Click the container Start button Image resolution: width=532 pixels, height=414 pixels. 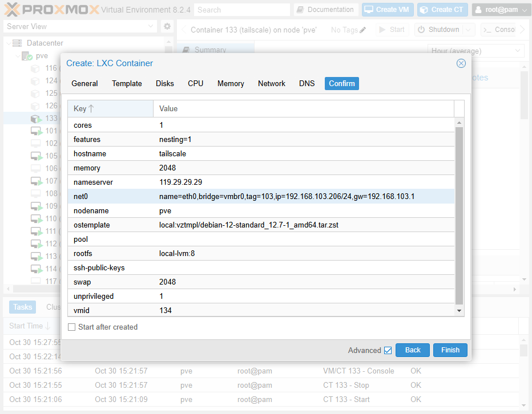[x=392, y=30]
